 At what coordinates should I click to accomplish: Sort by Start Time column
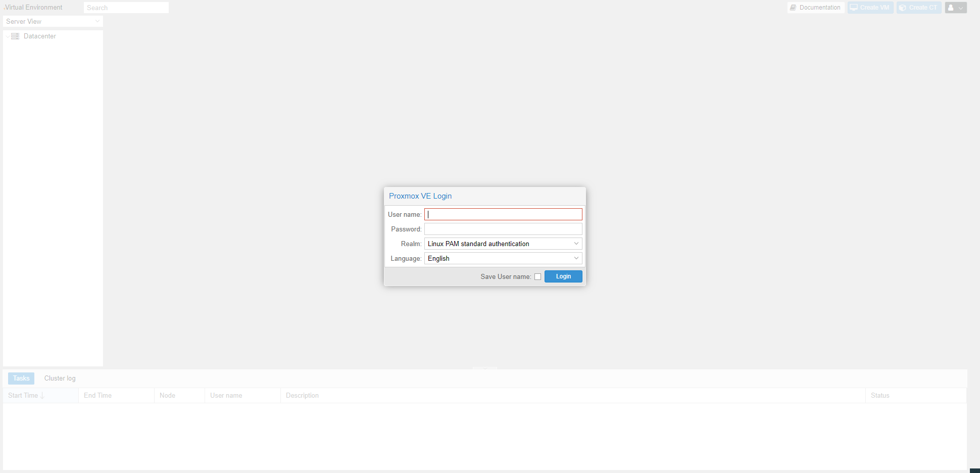tap(40, 395)
